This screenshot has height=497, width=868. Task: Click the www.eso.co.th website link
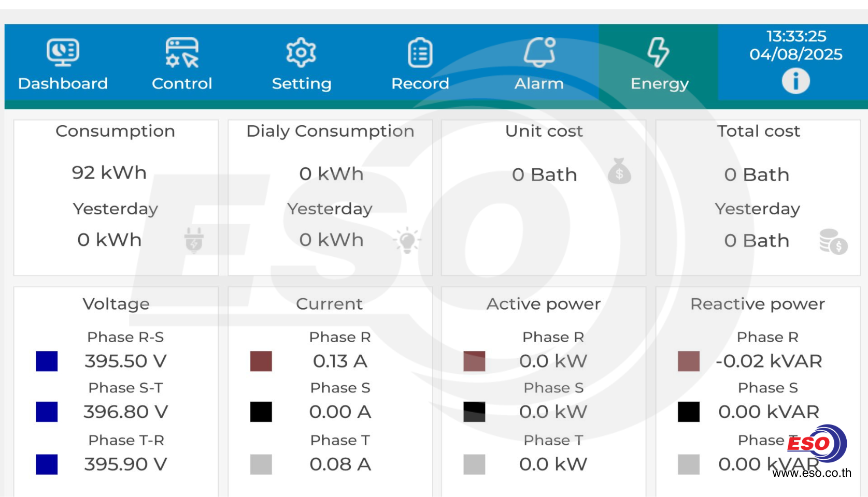[x=812, y=473]
